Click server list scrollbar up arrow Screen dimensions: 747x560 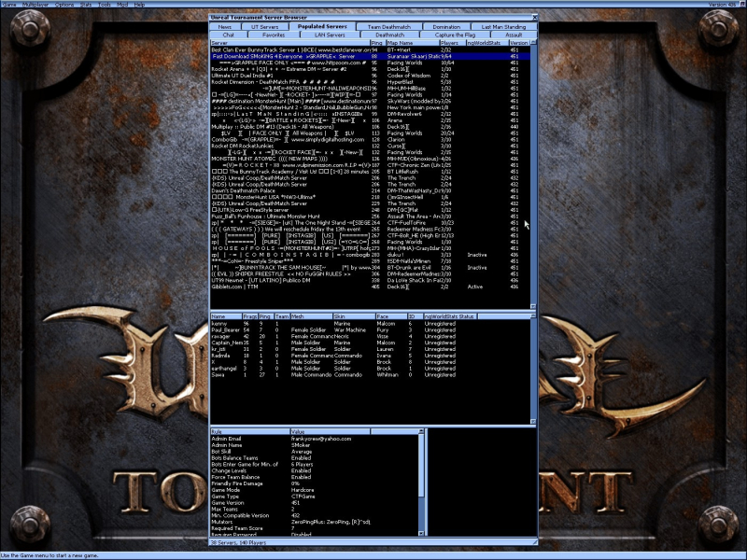(x=533, y=43)
